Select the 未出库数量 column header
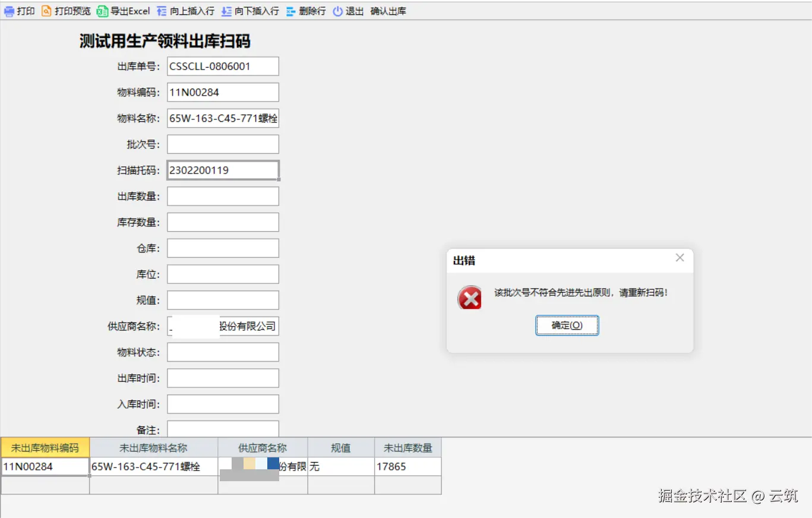Image resolution: width=812 pixels, height=518 pixels. point(407,448)
